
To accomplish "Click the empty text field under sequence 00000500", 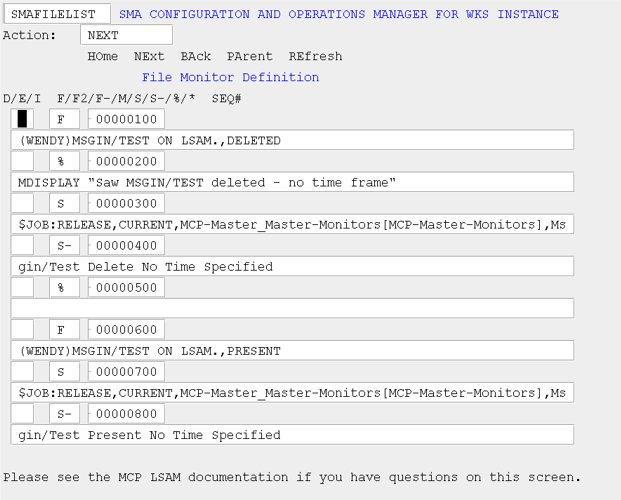I will (x=292, y=308).
